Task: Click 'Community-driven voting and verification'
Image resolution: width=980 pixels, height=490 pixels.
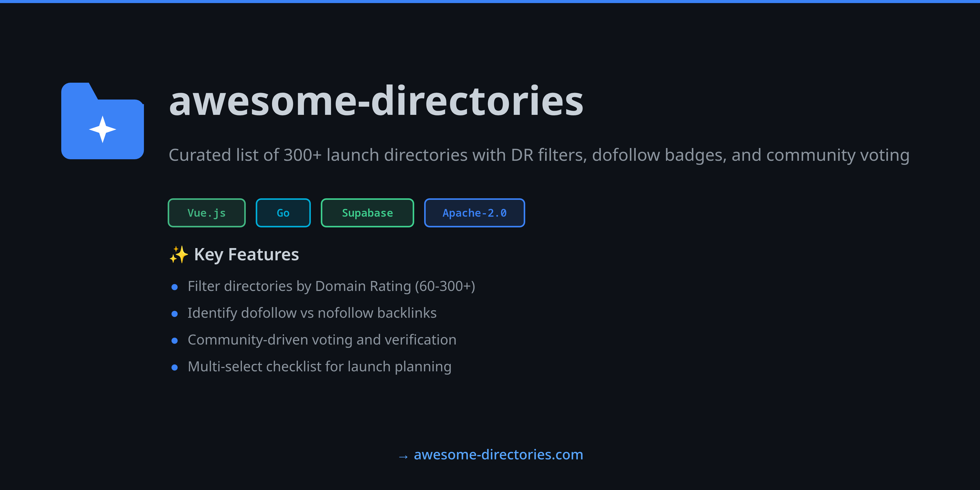Action: (x=322, y=340)
